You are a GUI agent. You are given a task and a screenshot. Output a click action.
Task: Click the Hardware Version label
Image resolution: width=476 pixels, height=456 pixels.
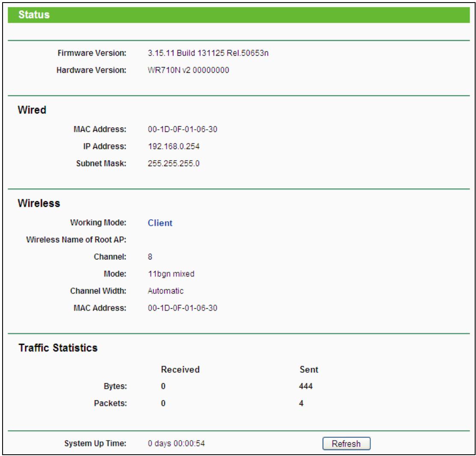(91, 70)
